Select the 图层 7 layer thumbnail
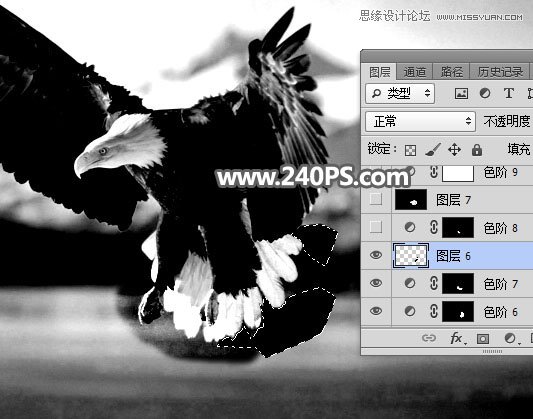Viewport: 533px width, 419px height. [x=411, y=199]
